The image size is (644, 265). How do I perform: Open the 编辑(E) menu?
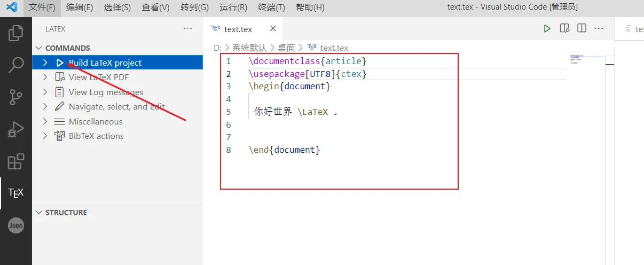tap(80, 7)
